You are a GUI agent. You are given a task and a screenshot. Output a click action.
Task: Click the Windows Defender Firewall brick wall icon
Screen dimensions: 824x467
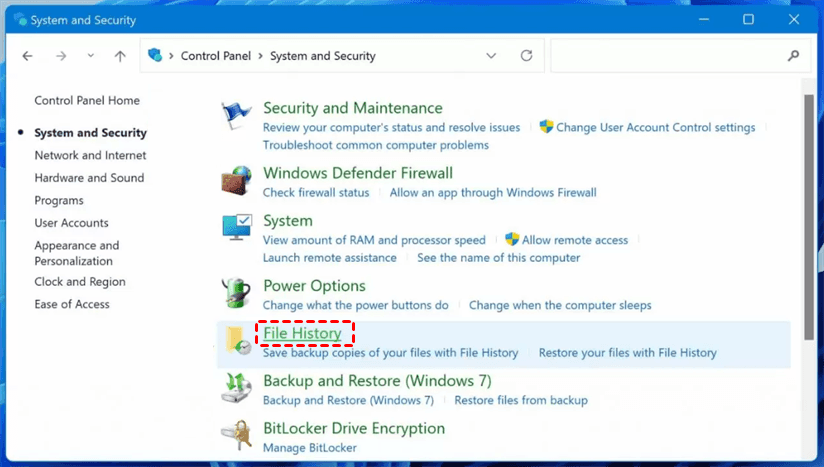(x=236, y=181)
